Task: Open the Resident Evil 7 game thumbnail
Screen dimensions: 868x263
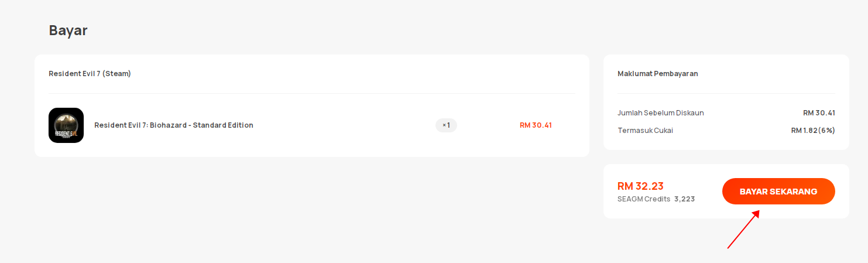Action: click(x=66, y=125)
